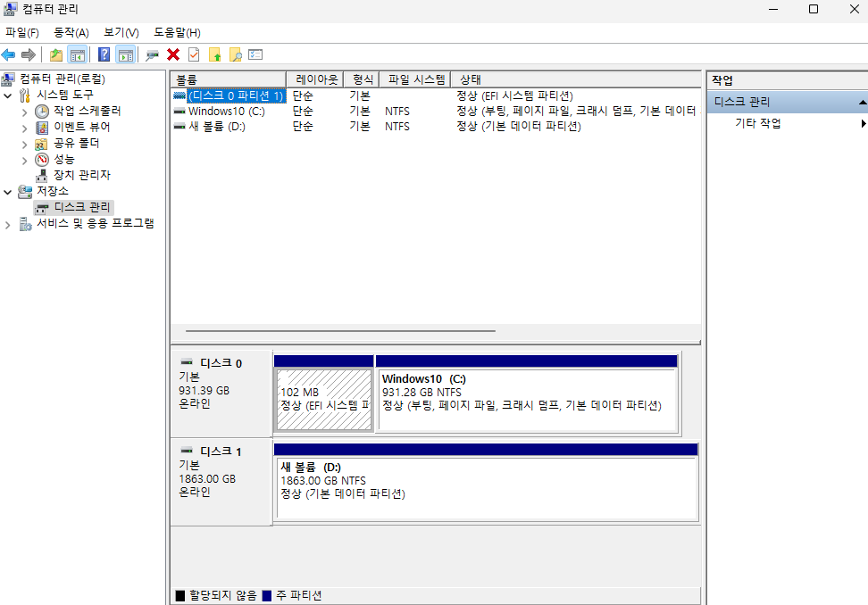This screenshot has height=605, width=868.
Task: Click the Back arrow in the toolbar
Action: tap(8, 54)
